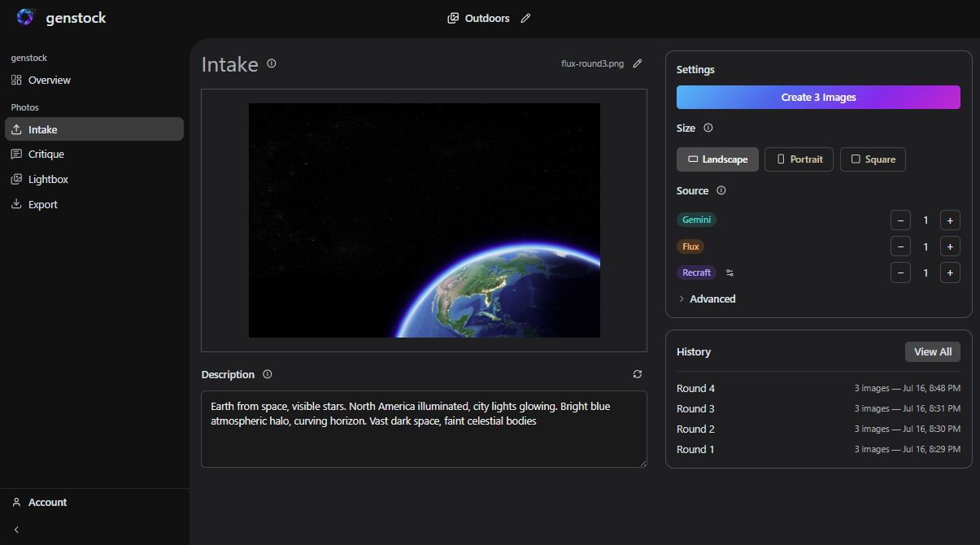This screenshot has height=545, width=980.
Task: Decrease Flux image count
Action: coord(900,246)
